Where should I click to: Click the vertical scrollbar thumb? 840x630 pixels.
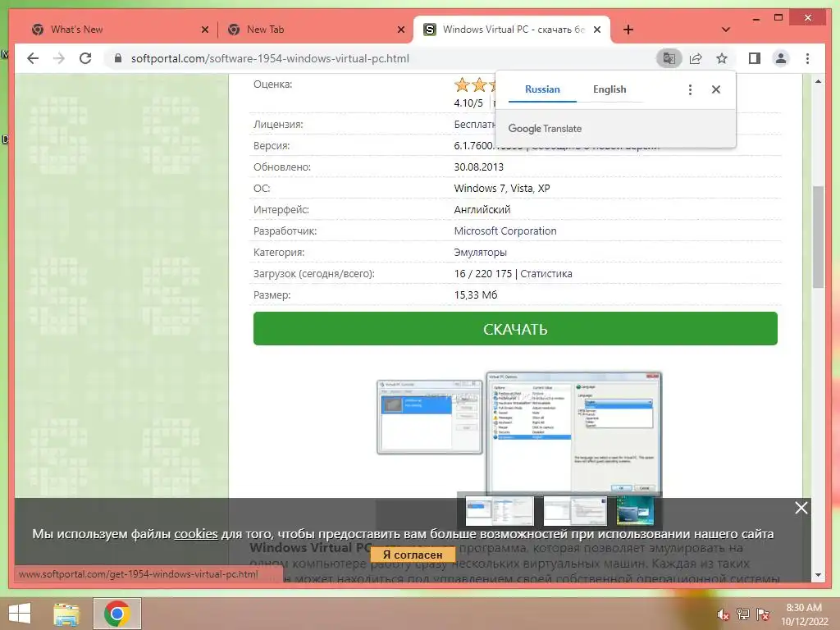click(x=818, y=237)
